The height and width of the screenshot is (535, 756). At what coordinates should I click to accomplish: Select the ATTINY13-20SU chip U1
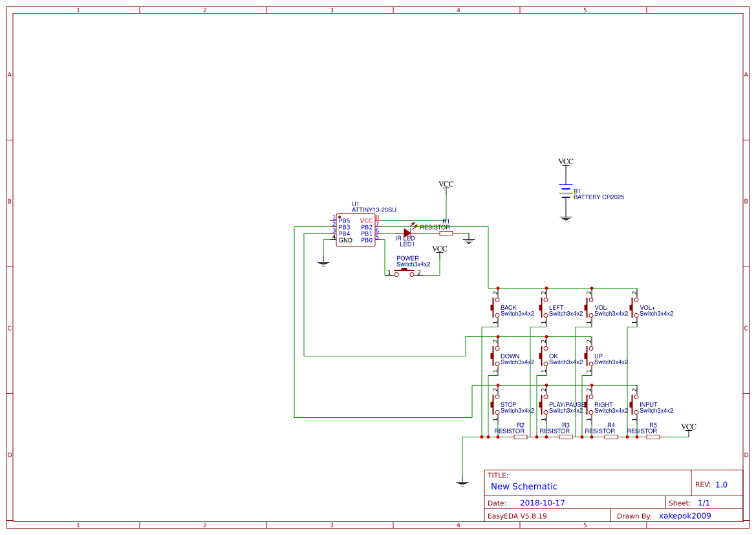(x=355, y=230)
